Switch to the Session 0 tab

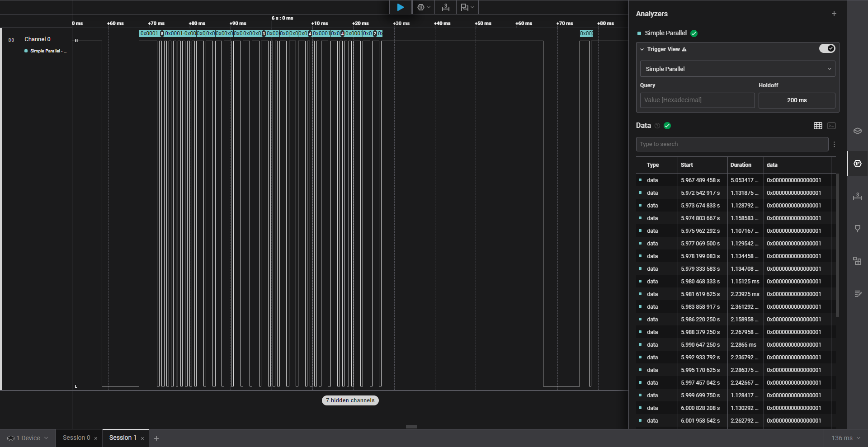pyautogui.click(x=76, y=438)
